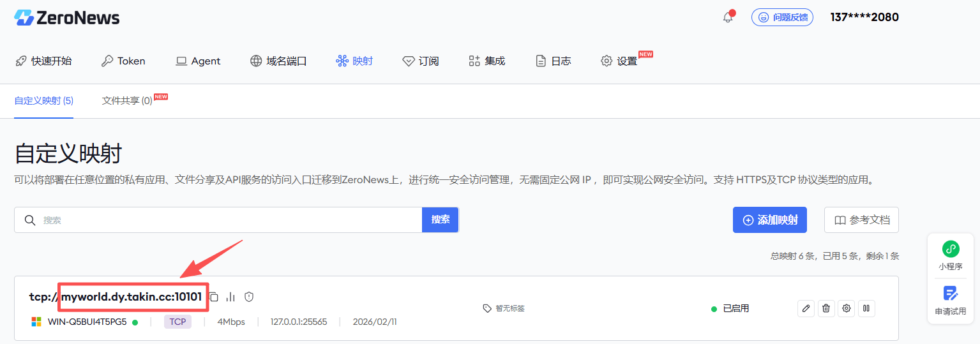Click the blue 搜索 button
This screenshot has height=344, width=980.
click(x=441, y=220)
